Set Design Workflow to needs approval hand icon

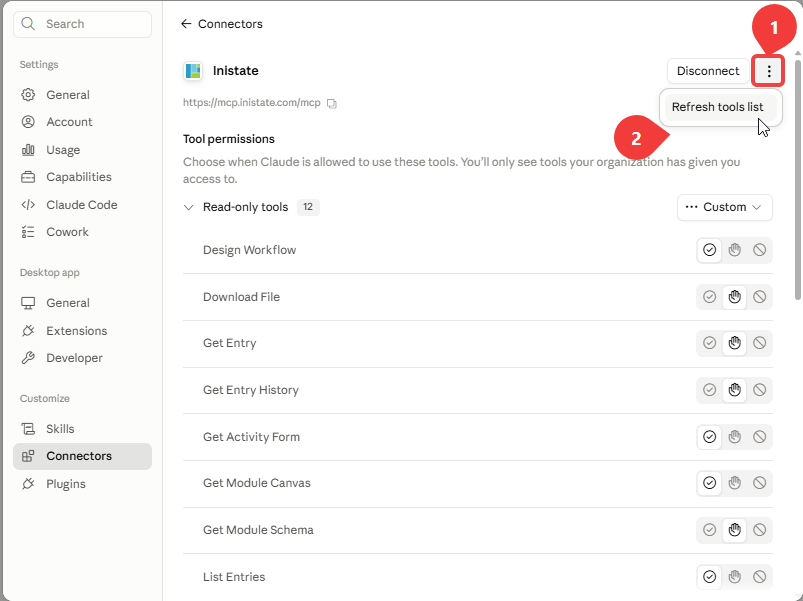[734, 250]
